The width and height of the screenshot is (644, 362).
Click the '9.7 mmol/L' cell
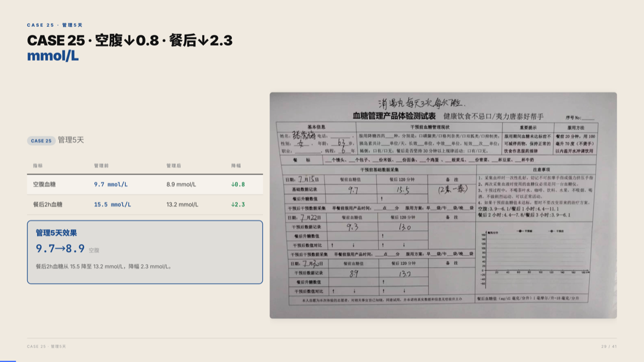pos(110,184)
